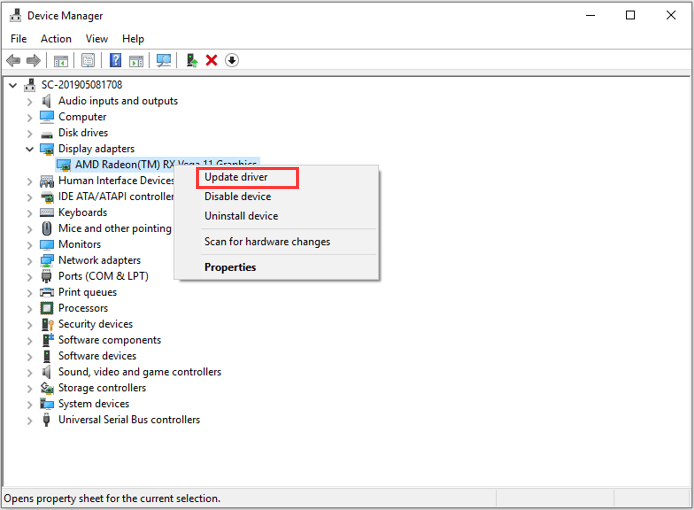Image resolution: width=694 pixels, height=510 pixels.
Task: Open the Action menu
Action: pyautogui.click(x=56, y=39)
